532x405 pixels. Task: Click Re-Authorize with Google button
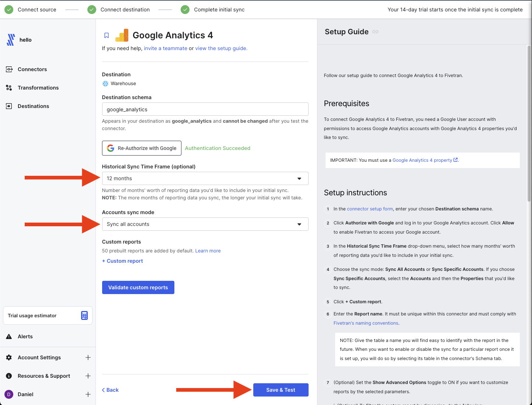click(x=142, y=148)
